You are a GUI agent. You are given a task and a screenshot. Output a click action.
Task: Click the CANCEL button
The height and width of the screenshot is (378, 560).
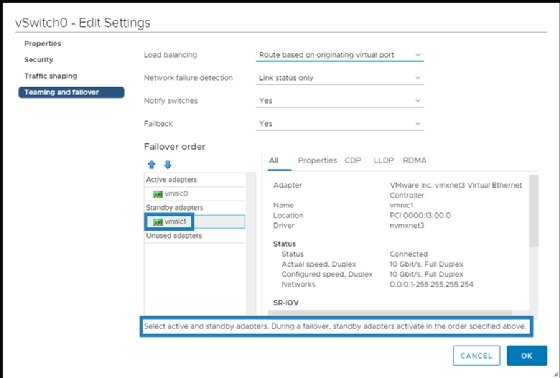pos(476,355)
